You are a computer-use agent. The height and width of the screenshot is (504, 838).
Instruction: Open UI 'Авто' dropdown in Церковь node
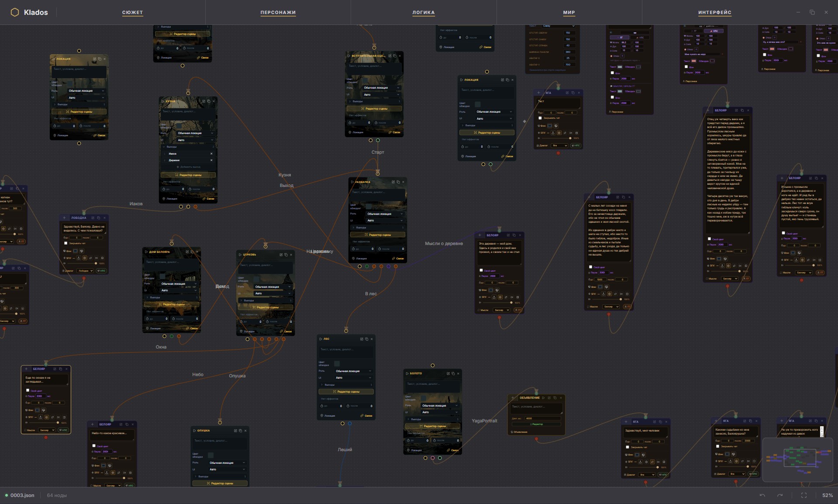point(273,293)
